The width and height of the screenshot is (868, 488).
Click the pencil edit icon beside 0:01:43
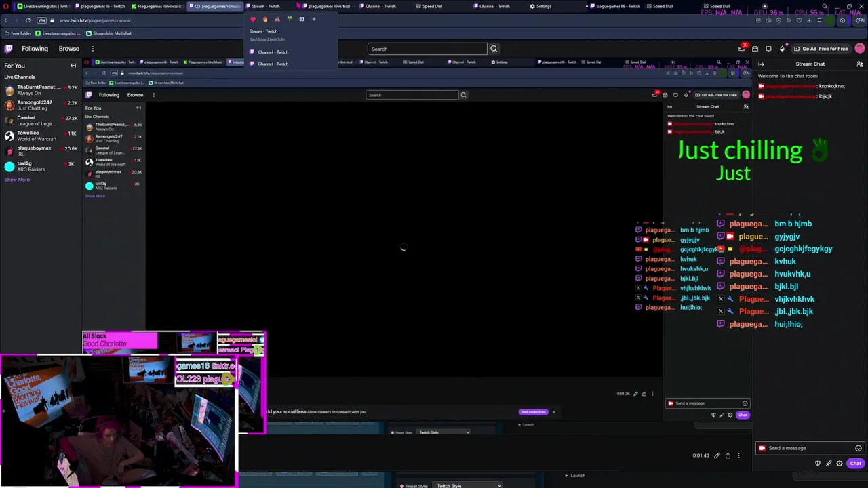pyautogui.click(x=717, y=455)
